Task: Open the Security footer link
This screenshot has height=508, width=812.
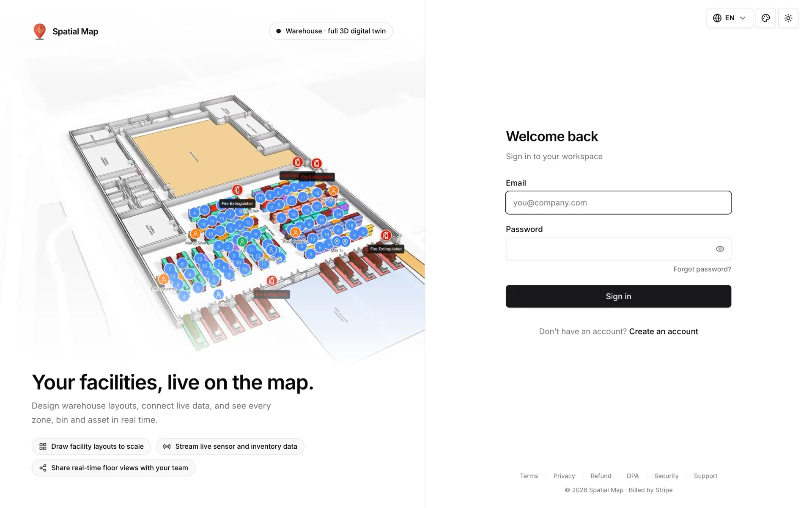Action: (666, 476)
